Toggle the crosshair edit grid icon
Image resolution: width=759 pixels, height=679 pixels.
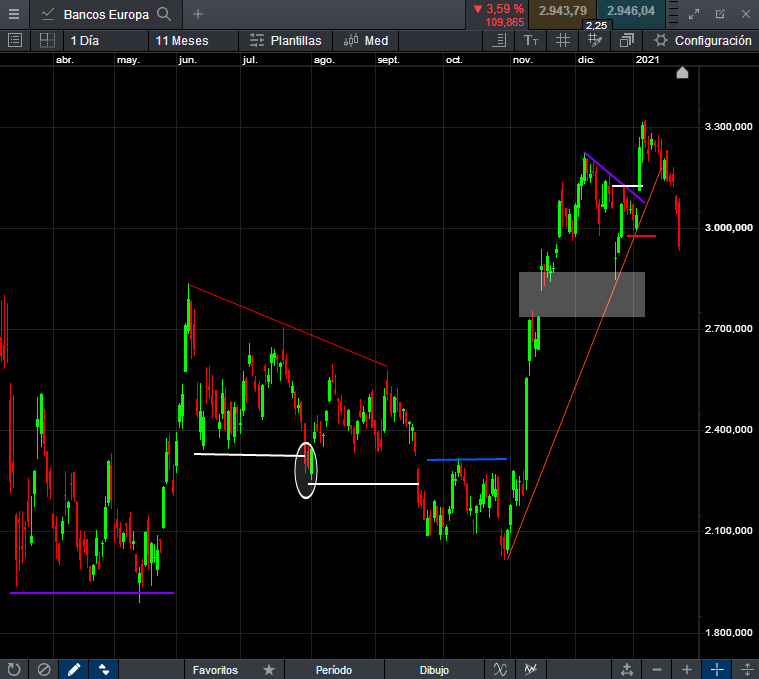point(594,40)
